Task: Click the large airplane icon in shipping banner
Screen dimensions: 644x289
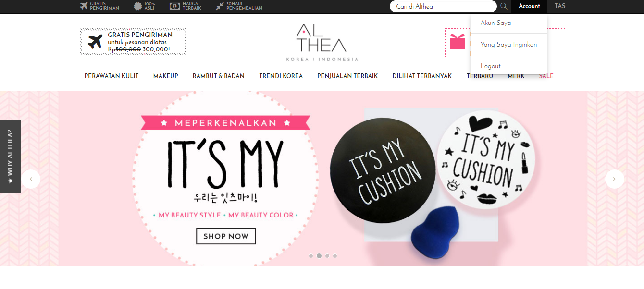Action: pos(95,42)
